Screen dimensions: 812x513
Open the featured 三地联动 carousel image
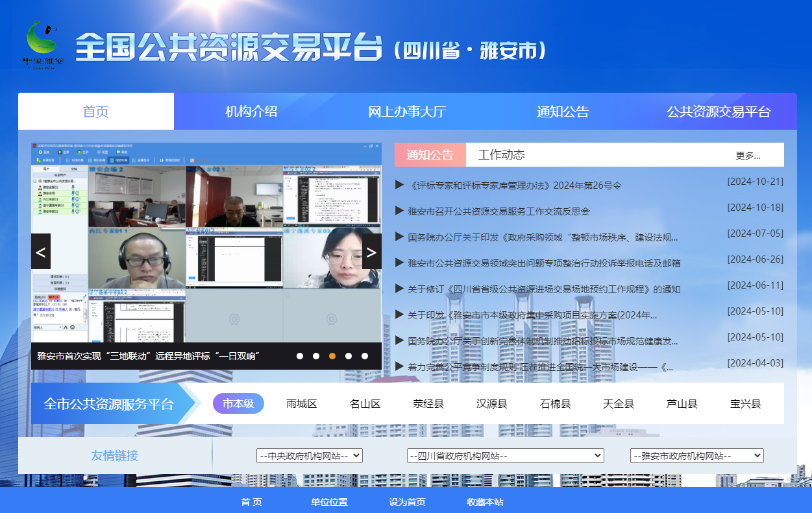204,246
